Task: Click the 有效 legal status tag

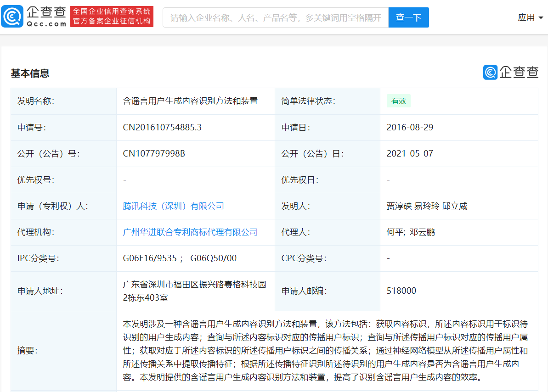Action: [398, 101]
